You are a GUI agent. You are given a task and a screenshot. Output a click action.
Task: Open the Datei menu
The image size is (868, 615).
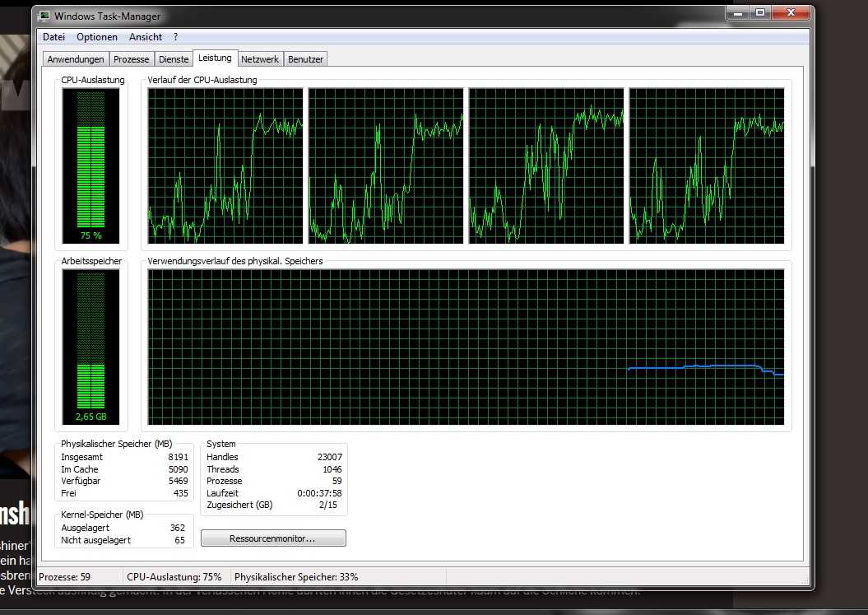53,37
